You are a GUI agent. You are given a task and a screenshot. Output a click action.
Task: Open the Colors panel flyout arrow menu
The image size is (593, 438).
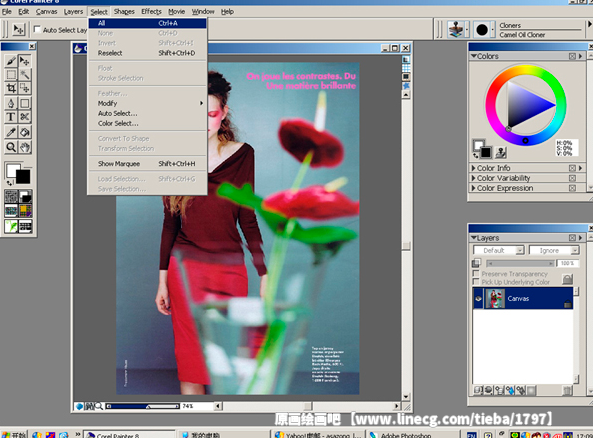pos(581,56)
